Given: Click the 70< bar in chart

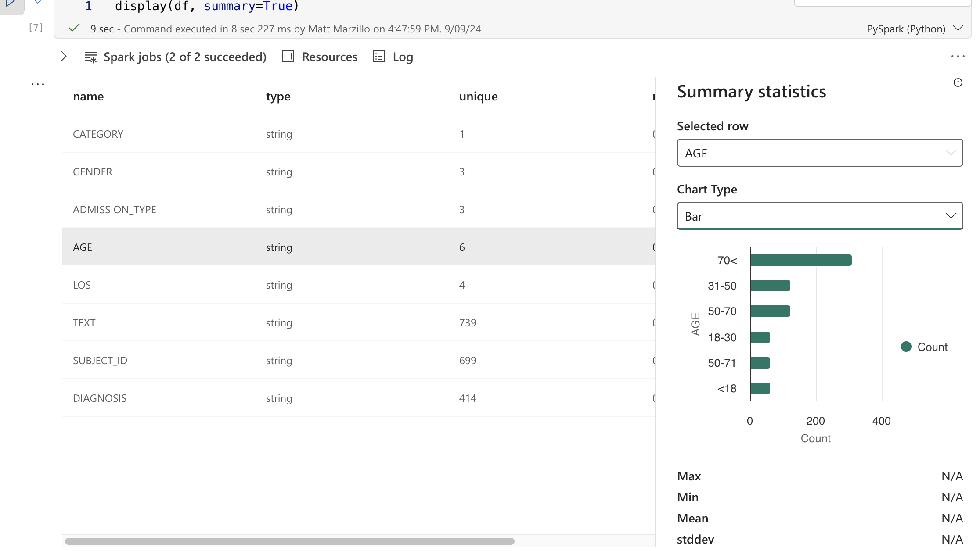Looking at the screenshot, I should pos(800,261).
